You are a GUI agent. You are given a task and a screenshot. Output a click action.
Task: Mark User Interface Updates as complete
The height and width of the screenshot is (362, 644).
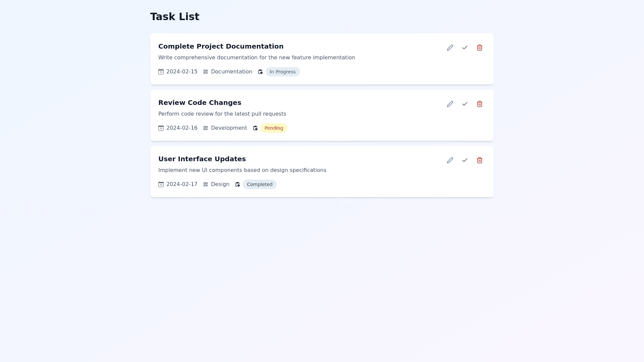(465, 160)
